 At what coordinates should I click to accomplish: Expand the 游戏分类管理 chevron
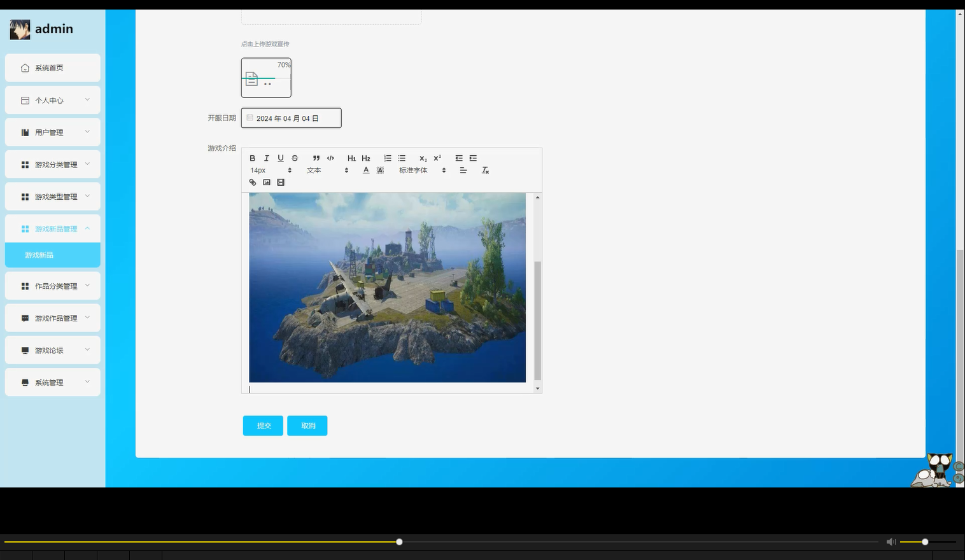point(87,164)
